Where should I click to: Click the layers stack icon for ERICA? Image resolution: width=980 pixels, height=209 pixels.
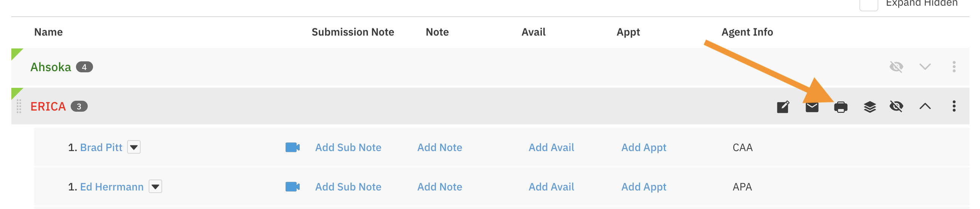pos(870,107)
